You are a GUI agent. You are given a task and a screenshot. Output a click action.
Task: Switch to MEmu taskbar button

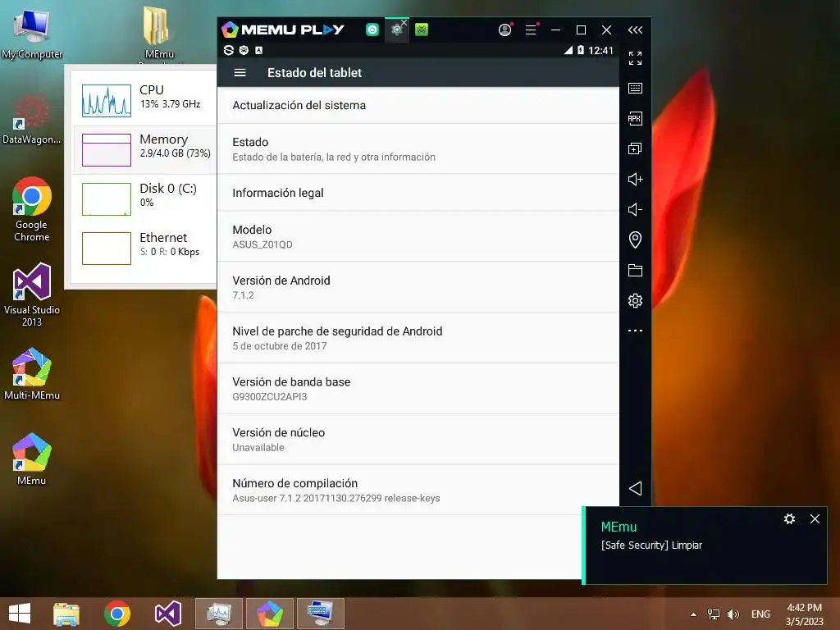269,614
